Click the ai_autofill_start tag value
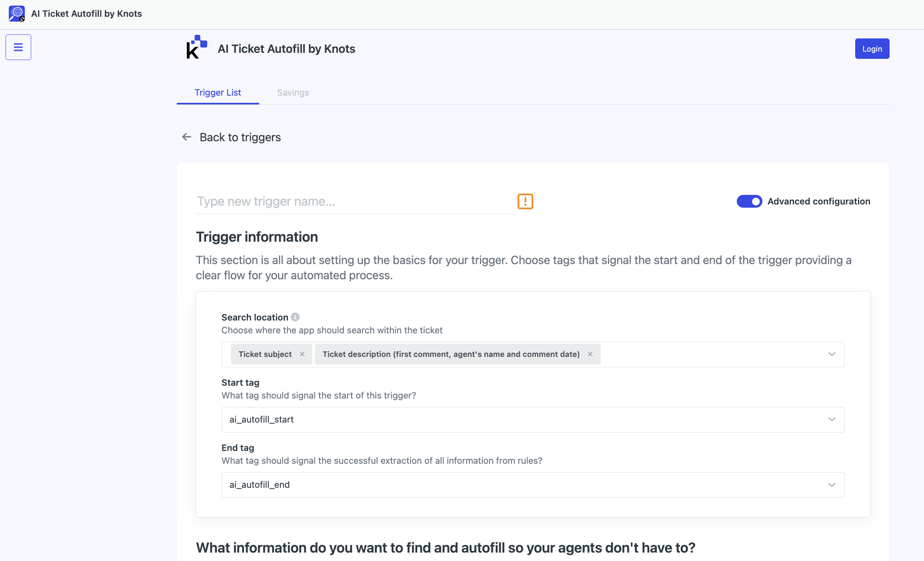This screenshot has width=924, height=561. click(x=262, y=419)
